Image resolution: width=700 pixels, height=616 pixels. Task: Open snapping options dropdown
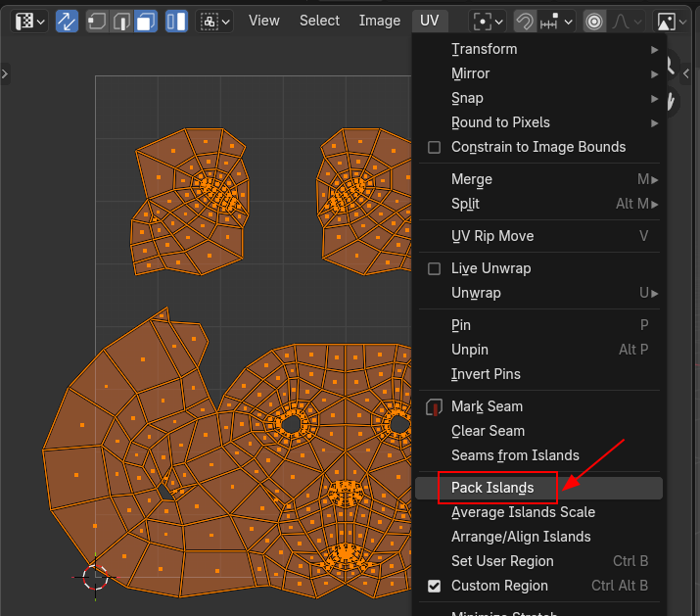click(x=556, y=21)
